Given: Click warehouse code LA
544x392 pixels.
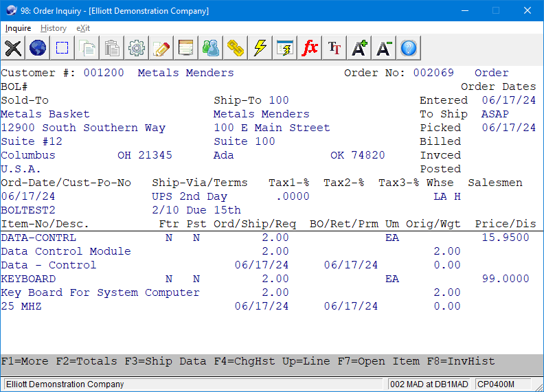Looking at the screenshot, I should [x=440, y=196].
